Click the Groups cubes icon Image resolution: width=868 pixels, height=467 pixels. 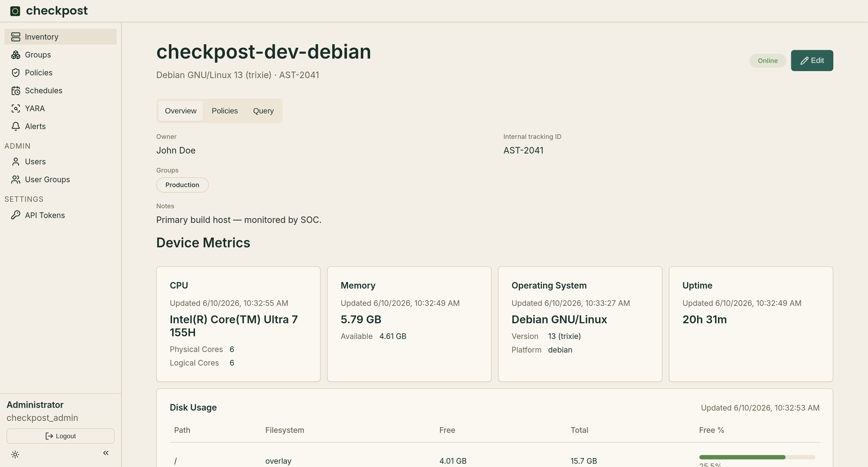(x=15, y=55)
